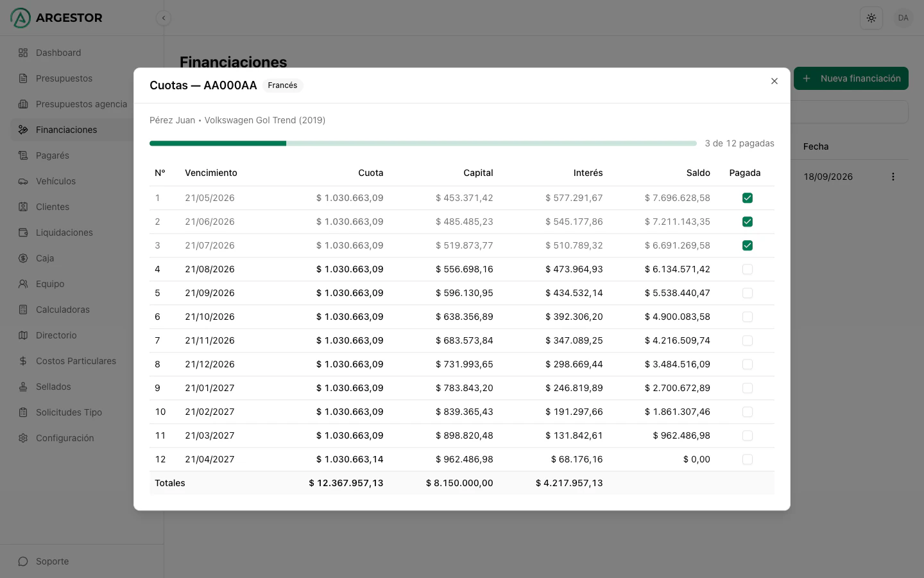Click the Dashboard icon in sidebar
924x578 pixels.
click(x=23, y=53)
